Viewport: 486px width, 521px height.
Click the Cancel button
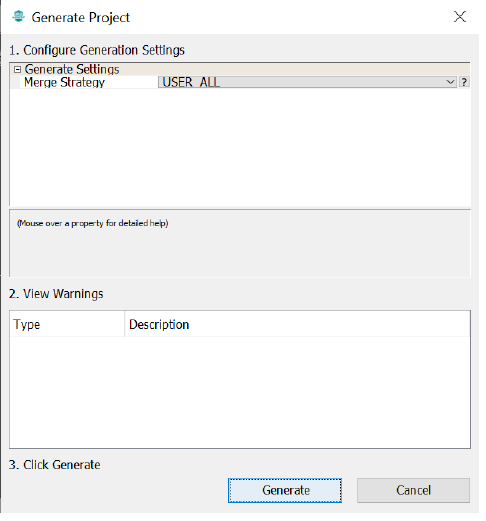tap(413, 490)
